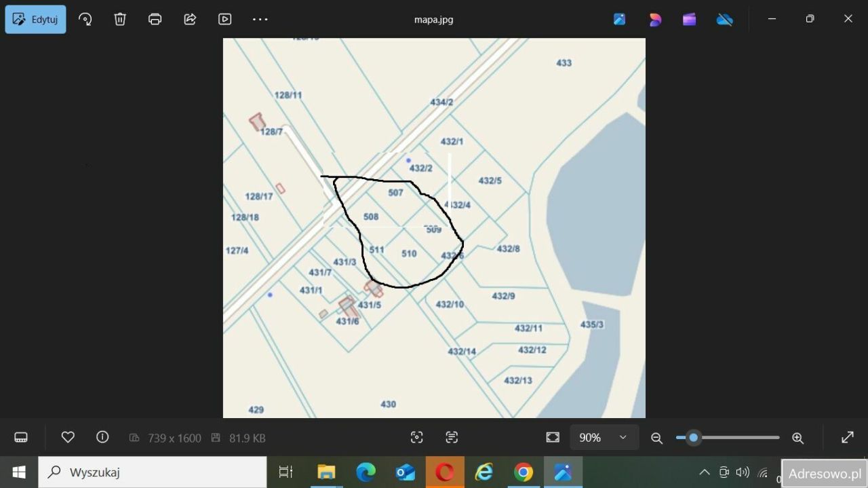Start the slideshow
Image resolution: width=868 pixels, height=488 pixels.
tap(225, 19)
